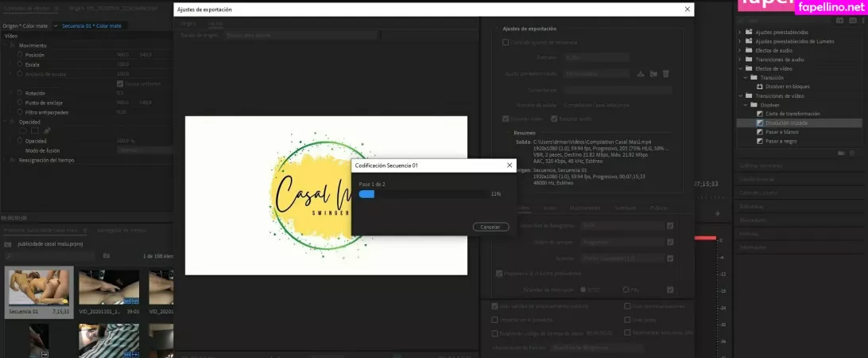Click the encoding progress bar
Screen dimensions: 868x358
[x=423, y=194]
